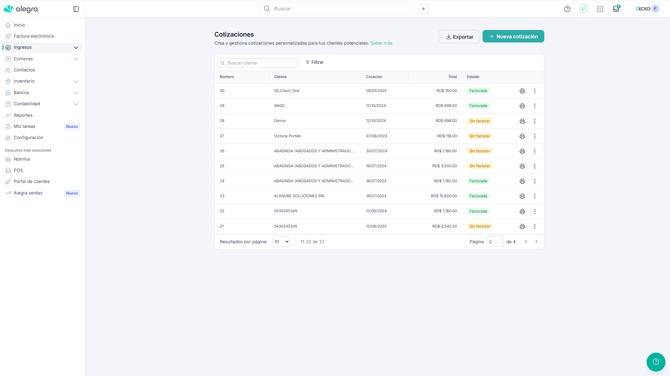Open the quick-create plus button
670x376 pixels.
(423, 9)
